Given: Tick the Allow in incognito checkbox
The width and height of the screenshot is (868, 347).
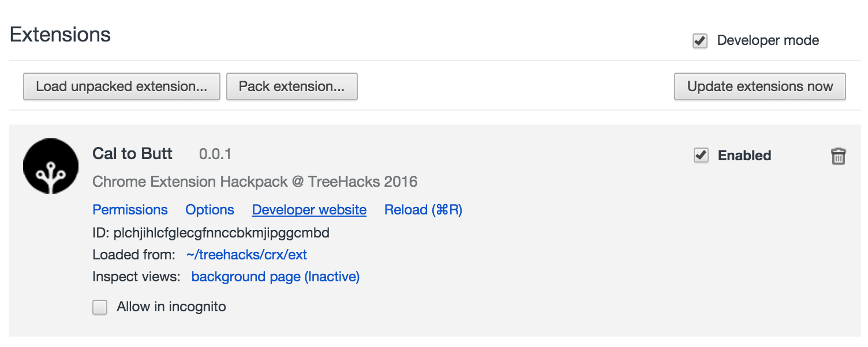Looking at the screenshot, I should coord(100,307).
